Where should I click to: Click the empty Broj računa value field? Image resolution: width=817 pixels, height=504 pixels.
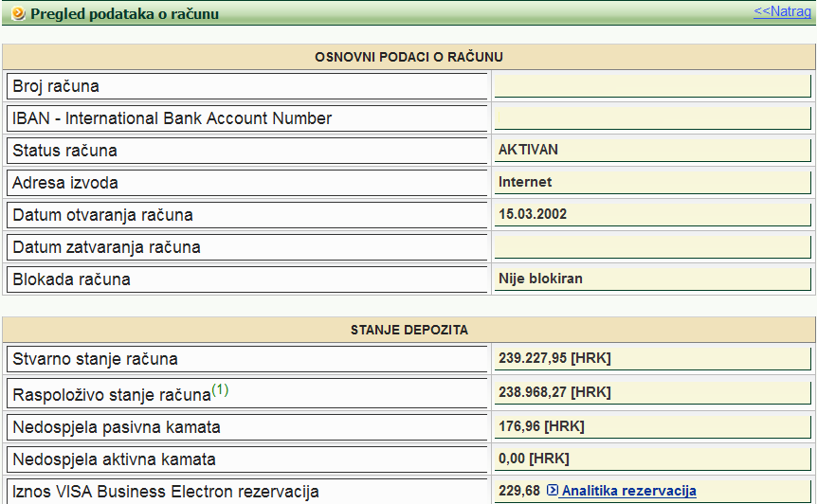pos(652,86)
